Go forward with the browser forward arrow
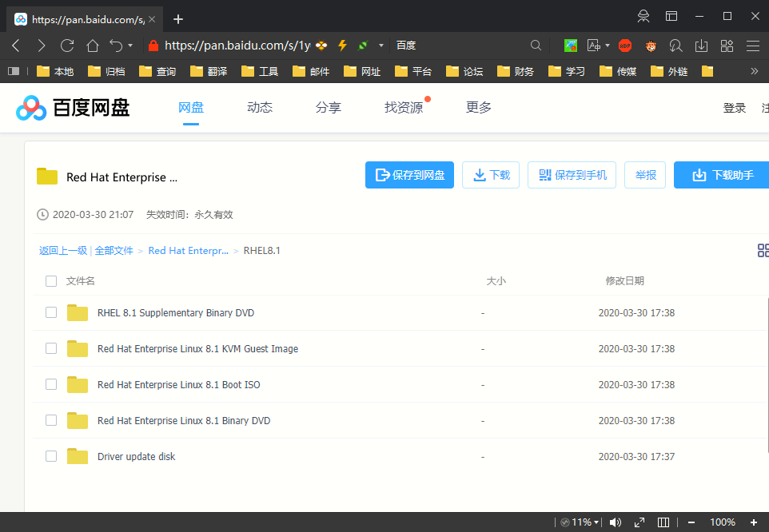The image size is (769, 532). pyautogui.click(x=42, y=46)
